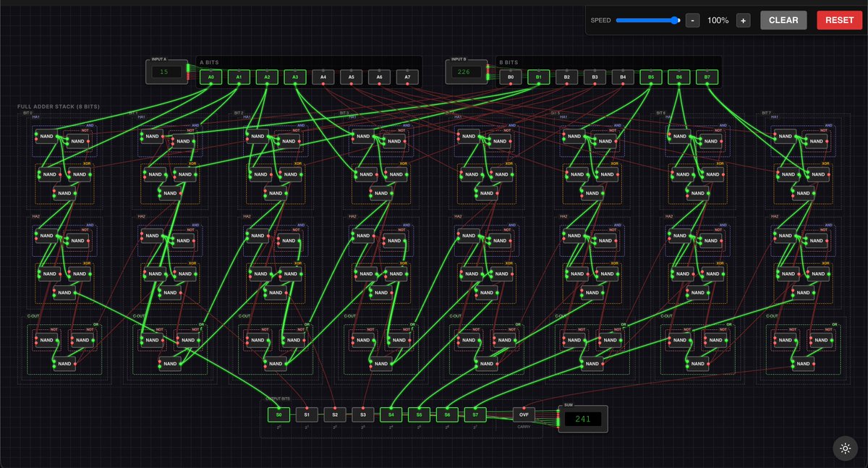Toggle the light/dark theme sun icon
Screen dimensions: 868x468
coord(845,448)
